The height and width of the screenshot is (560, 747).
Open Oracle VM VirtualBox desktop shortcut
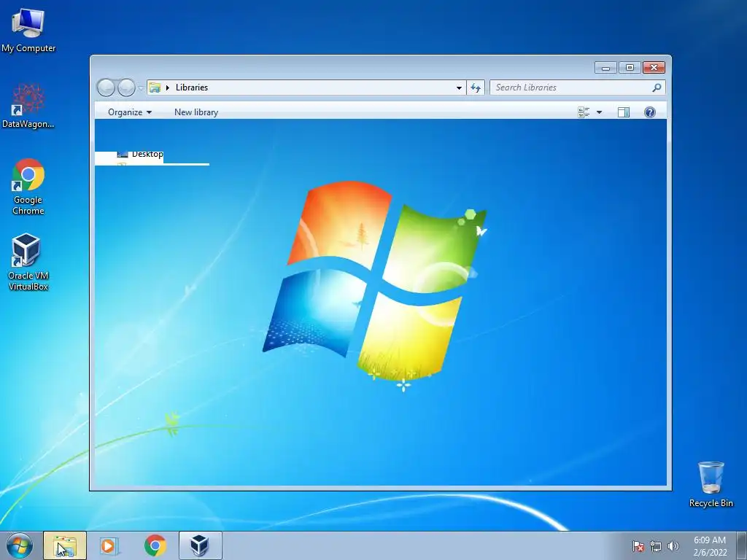pos(28,262)
